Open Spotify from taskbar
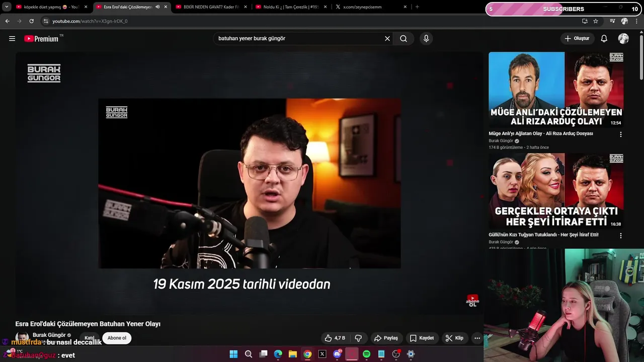Viewport: 644px width, 362px height. click(367, 354)
